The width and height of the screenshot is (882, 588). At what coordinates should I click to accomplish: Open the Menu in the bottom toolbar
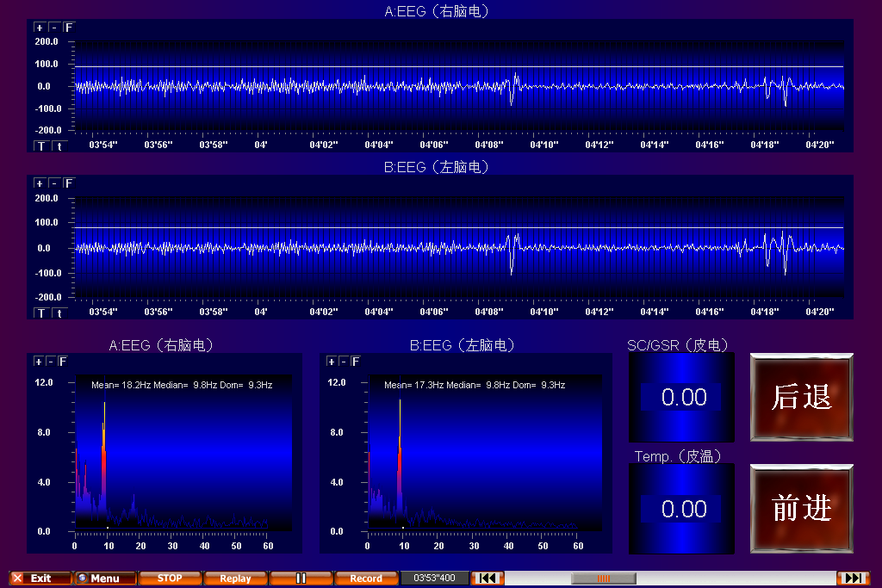click(103, 578)
